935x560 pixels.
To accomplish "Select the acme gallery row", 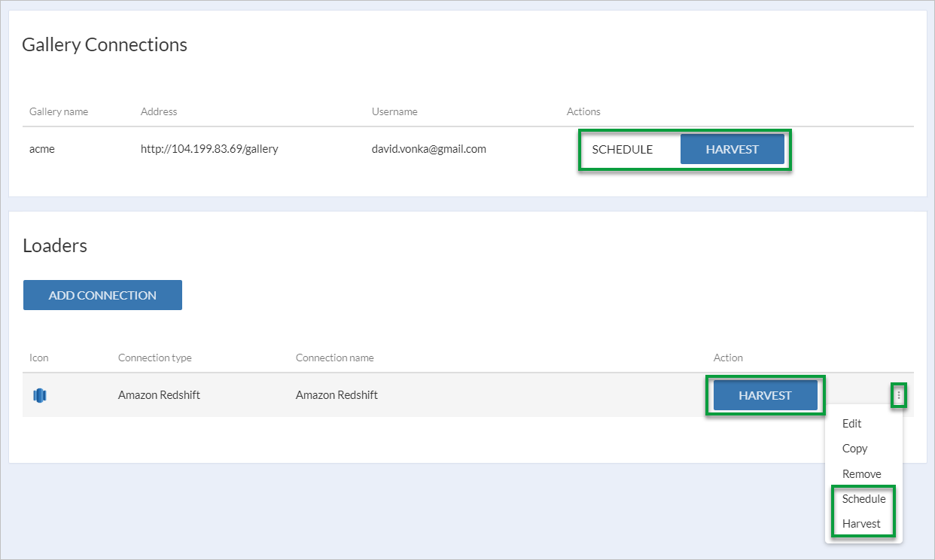I will pyautogui.click(x=42, y=148).
